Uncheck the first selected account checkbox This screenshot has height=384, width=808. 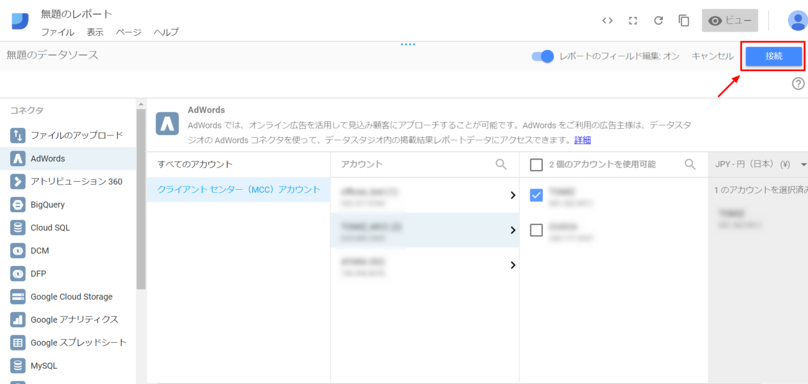[x=536, y=195]
